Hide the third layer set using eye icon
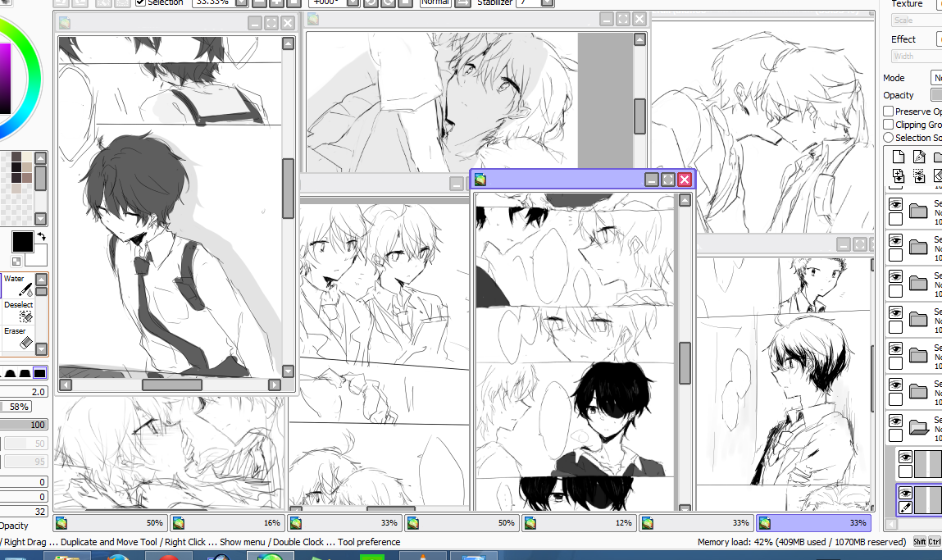 (x=896, y=276)
